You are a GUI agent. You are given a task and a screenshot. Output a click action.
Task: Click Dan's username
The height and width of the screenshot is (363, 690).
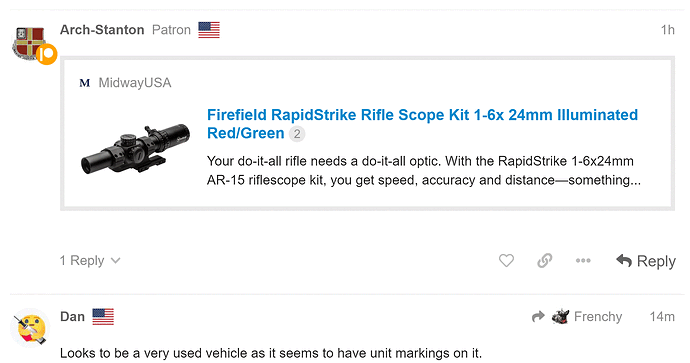coord(72,317)
